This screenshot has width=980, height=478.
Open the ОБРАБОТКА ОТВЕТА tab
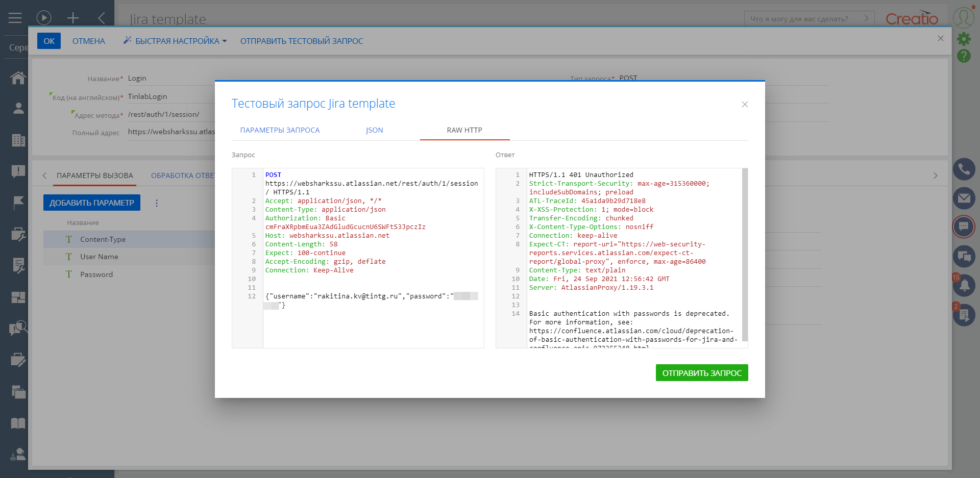point(183,175)
